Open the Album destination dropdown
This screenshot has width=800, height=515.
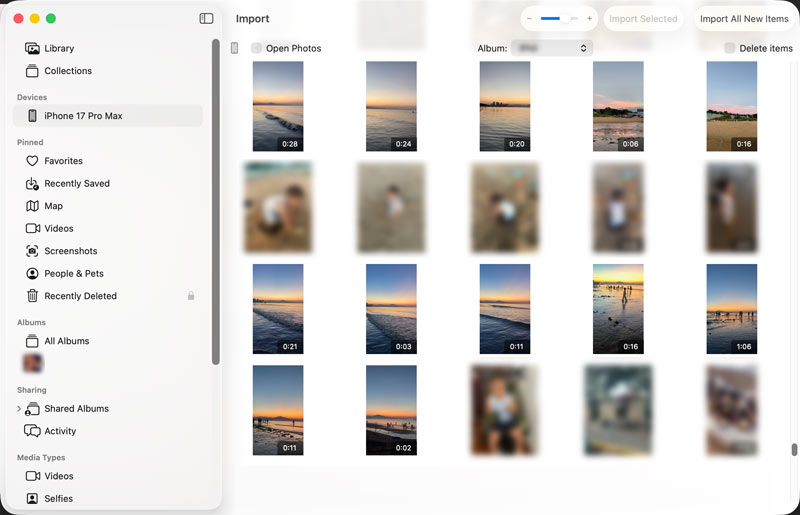pyautogui.click(x=552, y=48)
